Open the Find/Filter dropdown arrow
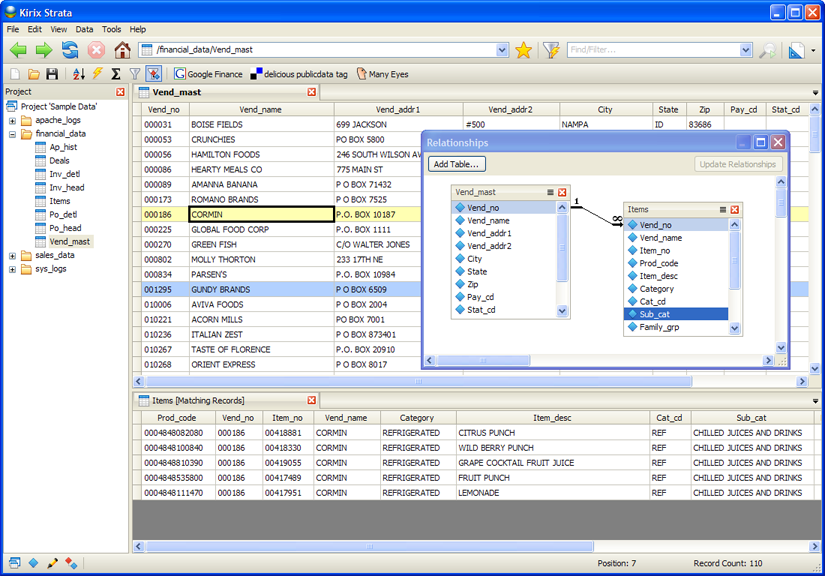The width and height of the screenshot is (825, 576). point(746,50)
